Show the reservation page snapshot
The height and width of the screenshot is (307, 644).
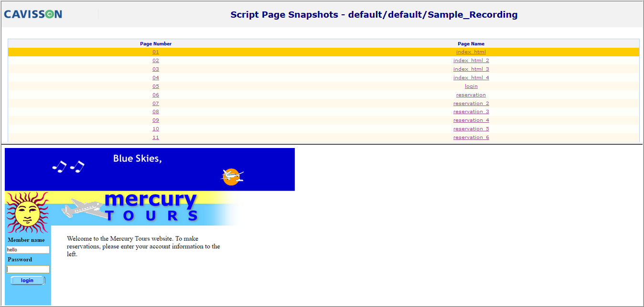(471, 95)
